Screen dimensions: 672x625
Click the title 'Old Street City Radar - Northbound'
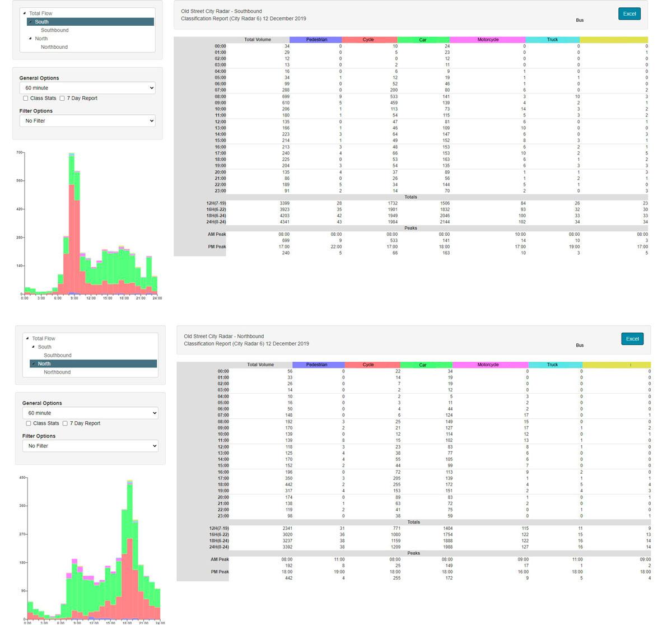click(x=224, y=337)
